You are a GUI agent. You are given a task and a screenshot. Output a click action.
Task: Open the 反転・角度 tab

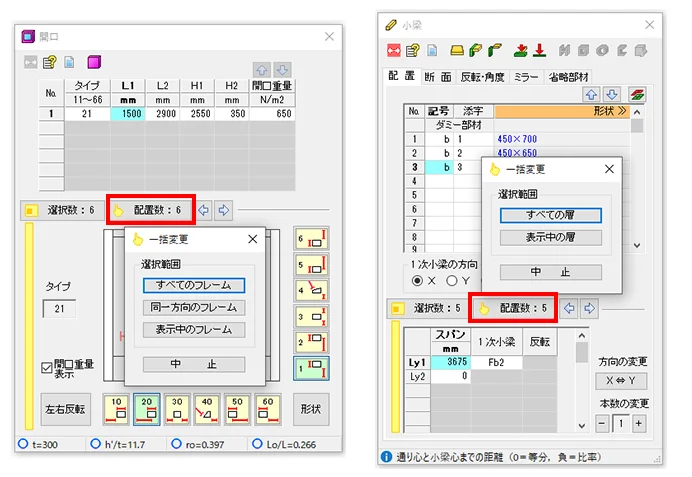[x=482, y=76]
